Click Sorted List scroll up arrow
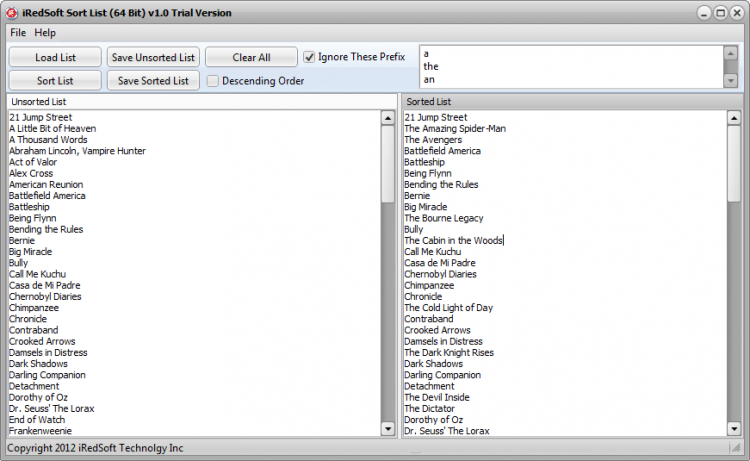Image resolution: width=750 pixels, height=461 pixels. pos(734,118)
